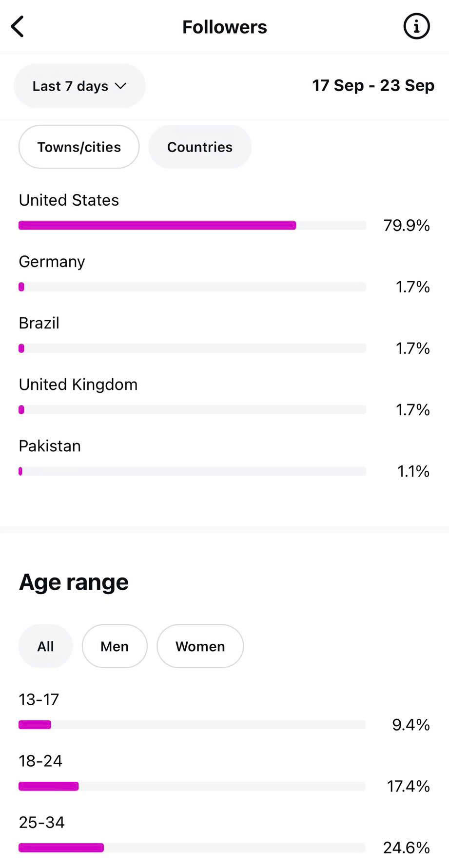The height and width of the screenshot is (868, 449).
Task: Tap the United Kingdom follower bar
Action: (x=192, y=410)
